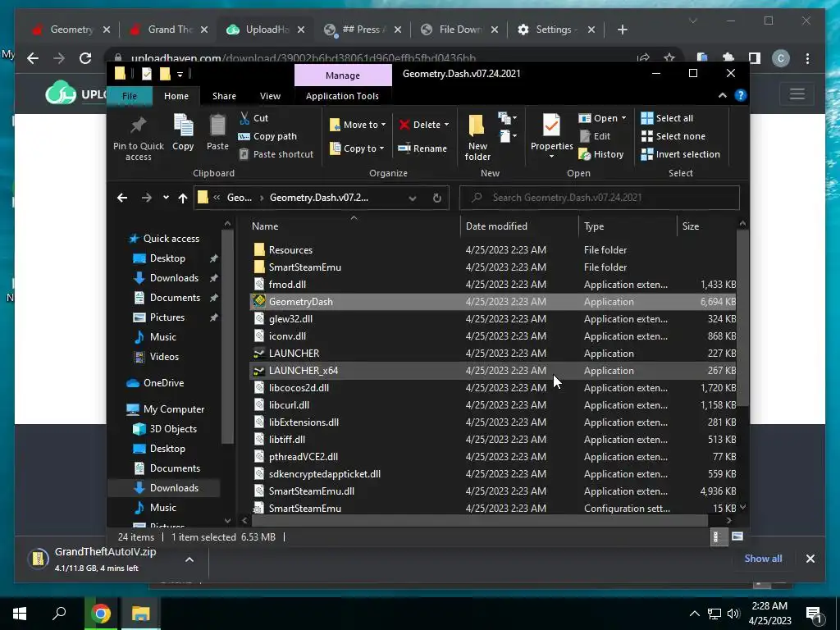The image size is (840, 630).
Task: Open Windows Start menu
Action: tap(20, 614)
